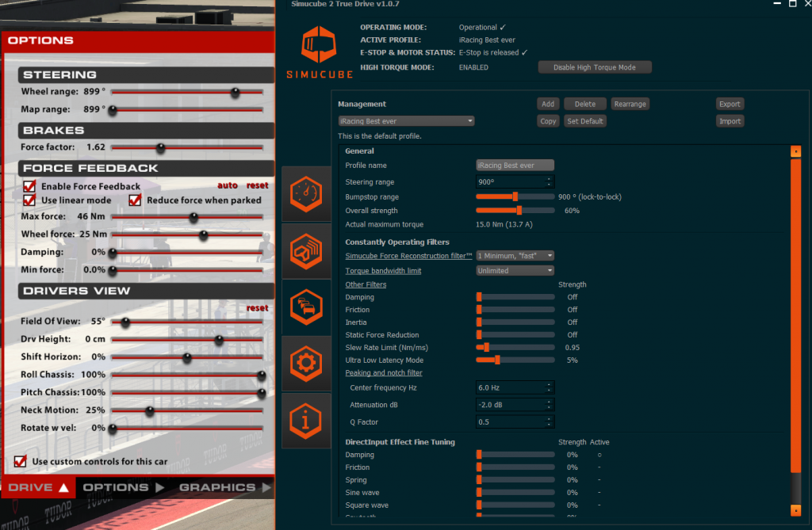The image size is (812, 530).
Task: Click the Simucube logo
Action: pos(320,52)
